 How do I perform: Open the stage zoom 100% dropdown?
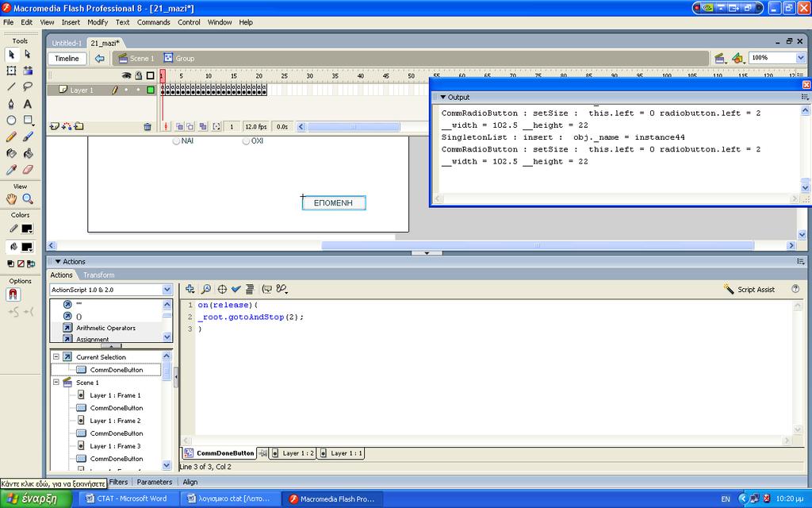pyautogui.click(x=801, y=58)
